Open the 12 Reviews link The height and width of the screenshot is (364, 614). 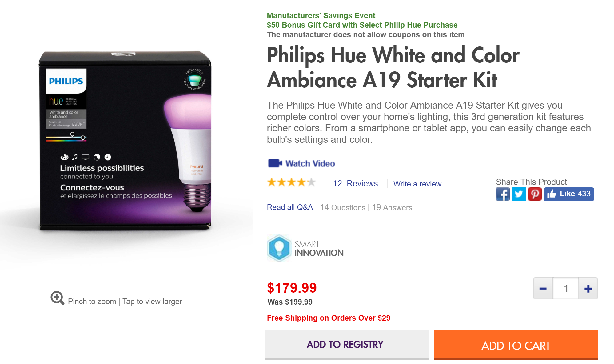[x=355, y=184]
